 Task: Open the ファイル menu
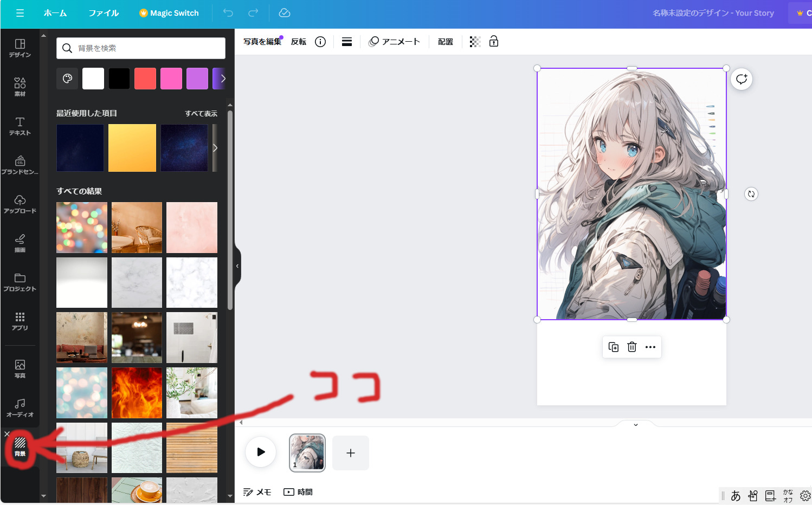point(104,13)
